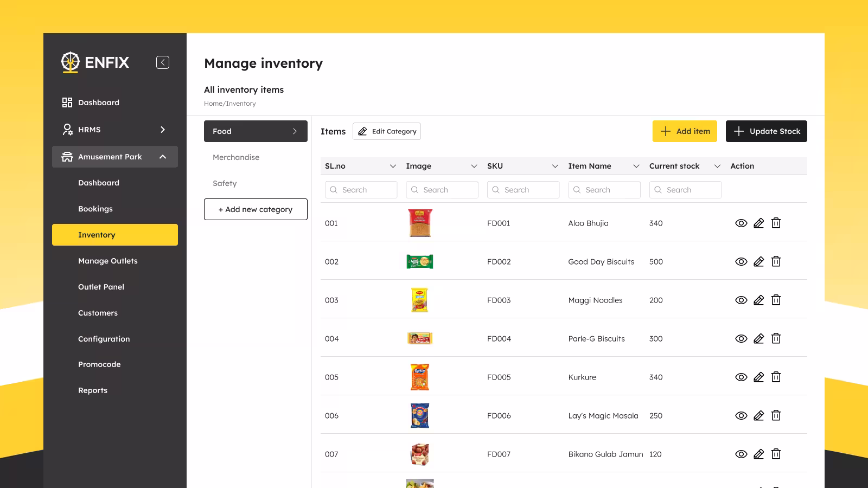View details of Aloo Bhujia with the eye icon
This screenshot has height=488, width=868.
point(741,223)
